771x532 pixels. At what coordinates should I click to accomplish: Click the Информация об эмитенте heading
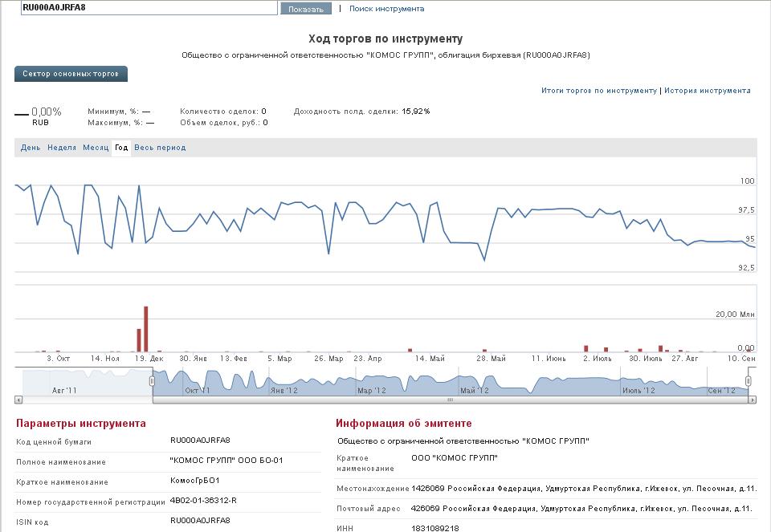404,424
